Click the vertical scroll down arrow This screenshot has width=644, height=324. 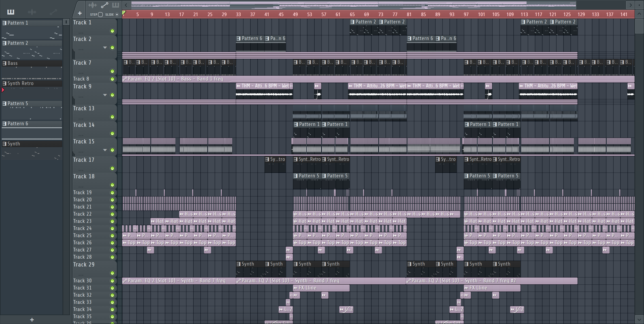639,320
